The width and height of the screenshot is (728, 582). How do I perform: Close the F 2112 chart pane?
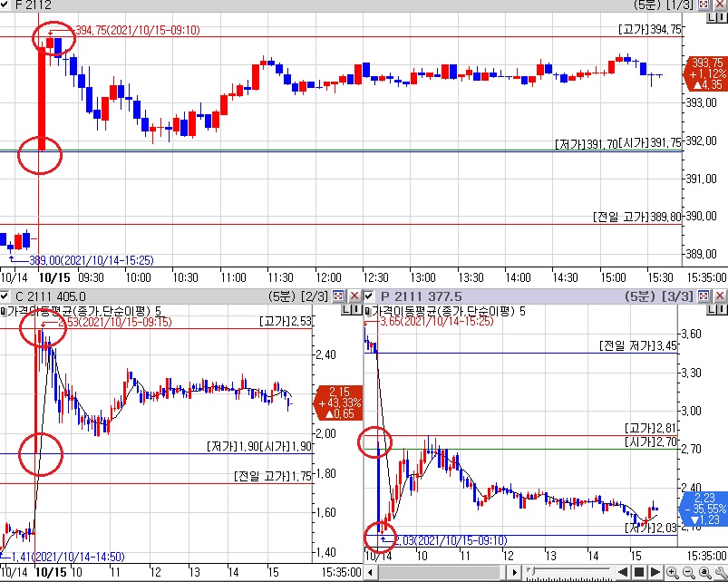pos(720,5)
